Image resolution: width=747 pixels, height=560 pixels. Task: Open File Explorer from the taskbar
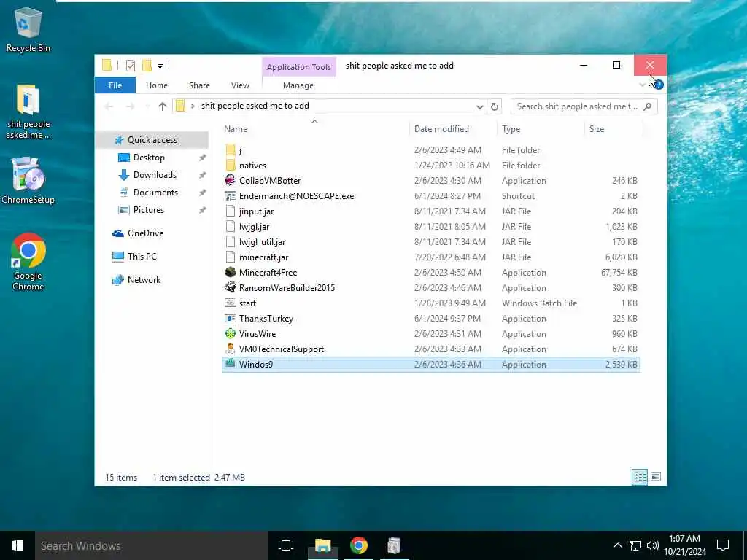point(322,545)
